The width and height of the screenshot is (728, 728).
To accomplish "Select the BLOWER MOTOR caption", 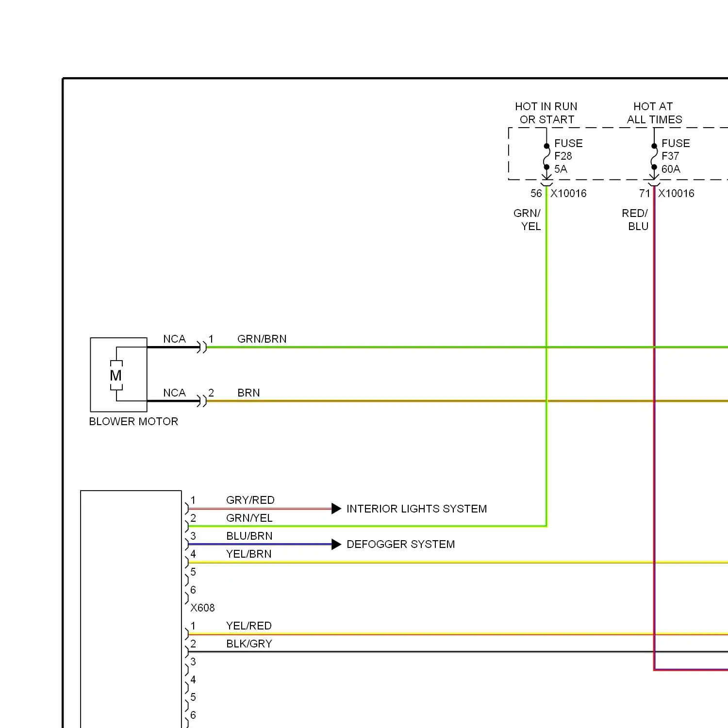I will point(133,421).
